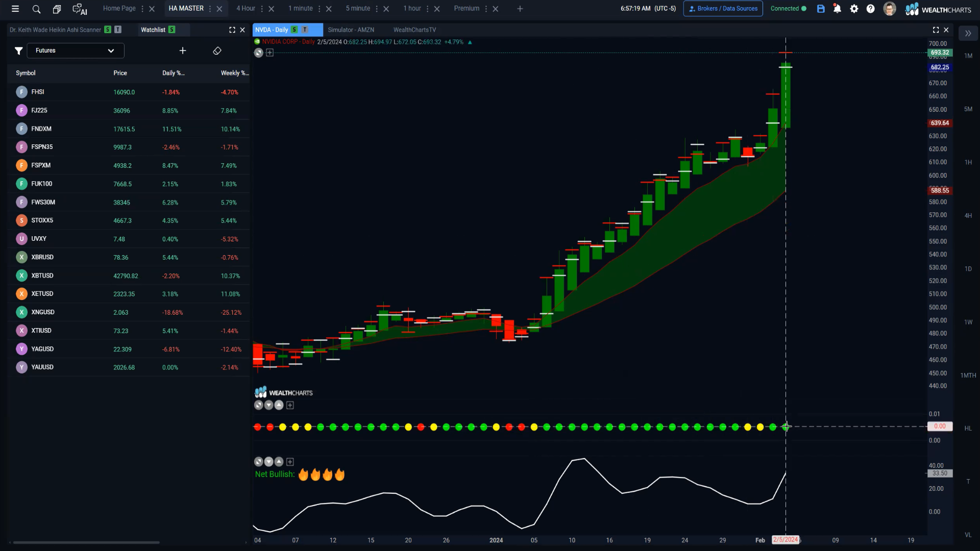Move the Net Bullish pane down
This screenshot has width=980, height=551.
[269, 462]
